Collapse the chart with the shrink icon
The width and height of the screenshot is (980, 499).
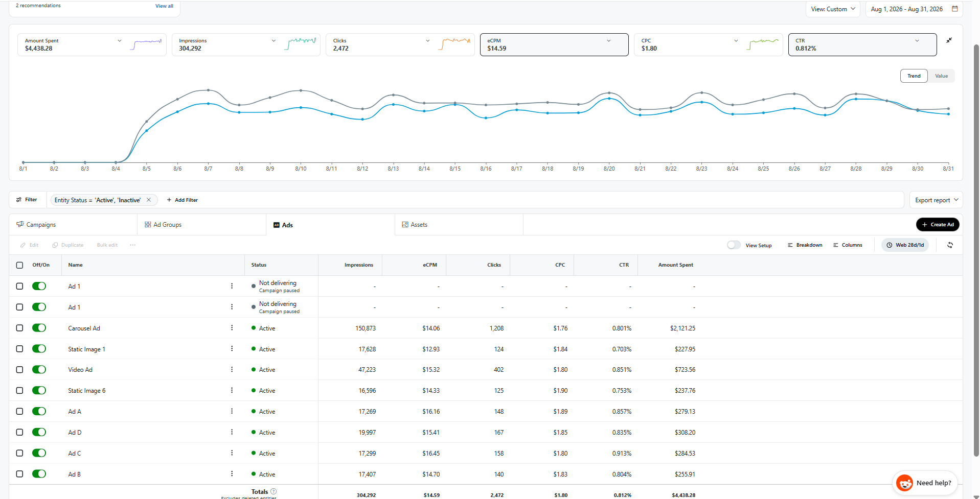click(949, 40)
